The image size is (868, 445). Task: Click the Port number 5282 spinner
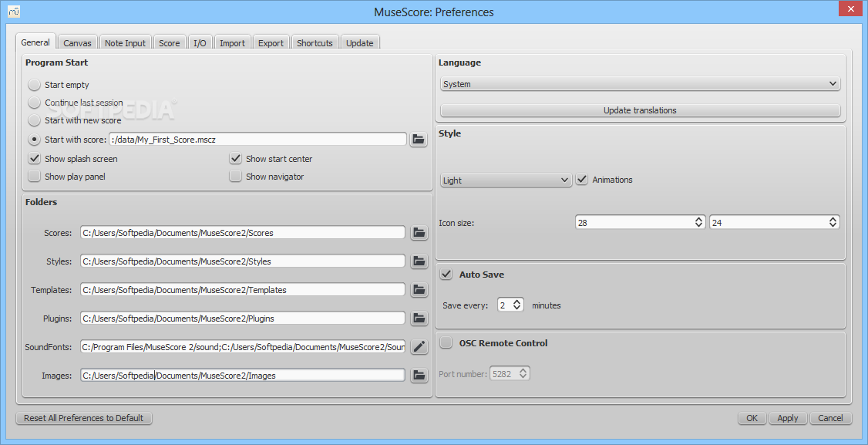point(510,373)
